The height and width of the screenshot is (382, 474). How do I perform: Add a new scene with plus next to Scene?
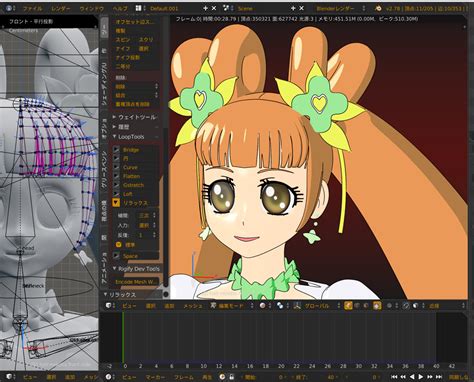coord(293,8)
